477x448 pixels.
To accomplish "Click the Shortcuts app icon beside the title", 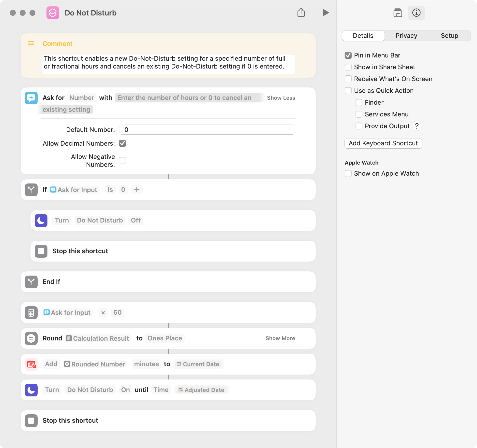I will point(53,13).
